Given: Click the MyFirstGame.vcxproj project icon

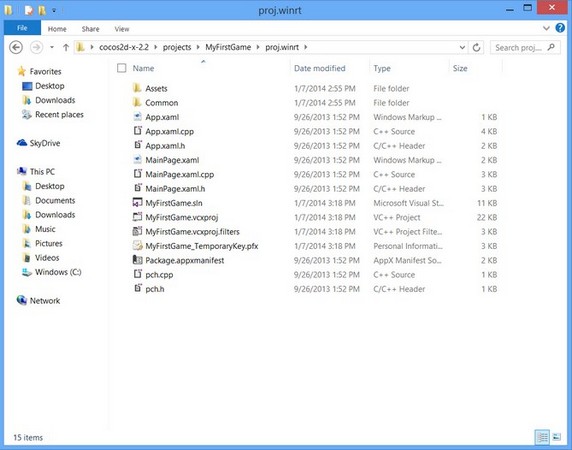Looking at the screenshot, I should click(x=137, y=217).
